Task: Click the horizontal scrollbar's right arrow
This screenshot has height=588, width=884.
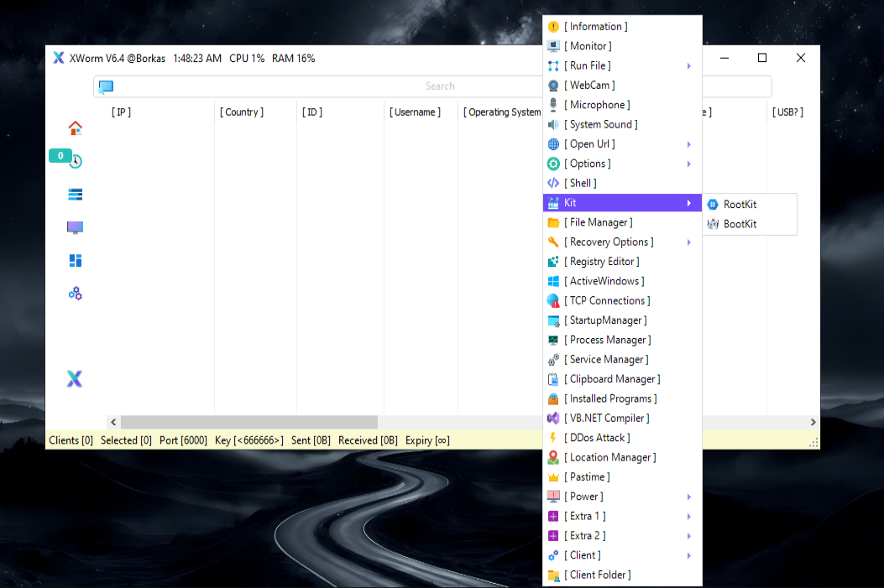Action: 813,422
